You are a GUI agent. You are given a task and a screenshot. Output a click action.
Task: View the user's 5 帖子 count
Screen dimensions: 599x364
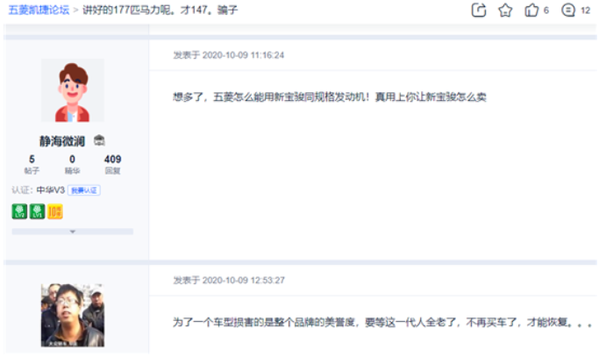tap(32, 164)
